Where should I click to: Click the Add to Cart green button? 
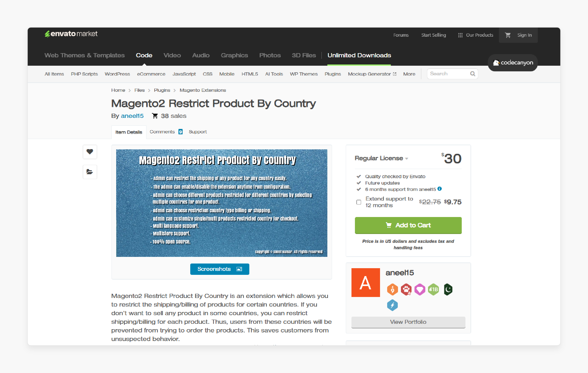pos(408,225)
